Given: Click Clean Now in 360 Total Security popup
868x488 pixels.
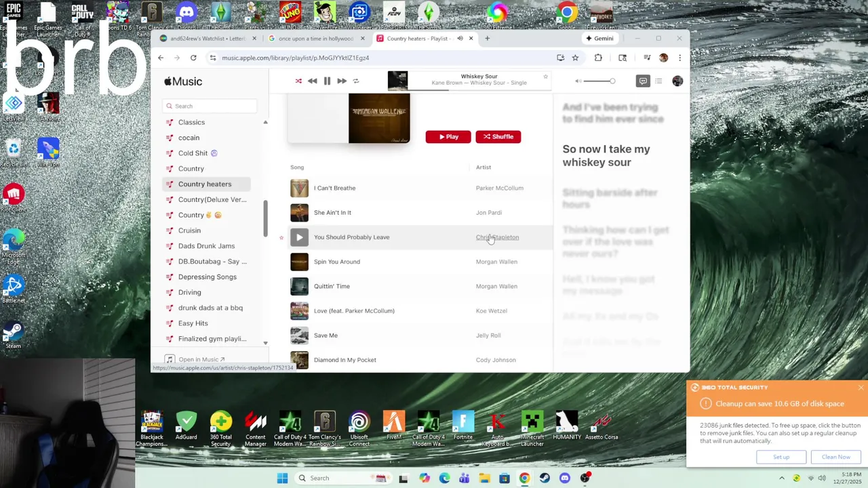Looking at the screenshot, I should [836, 457].
